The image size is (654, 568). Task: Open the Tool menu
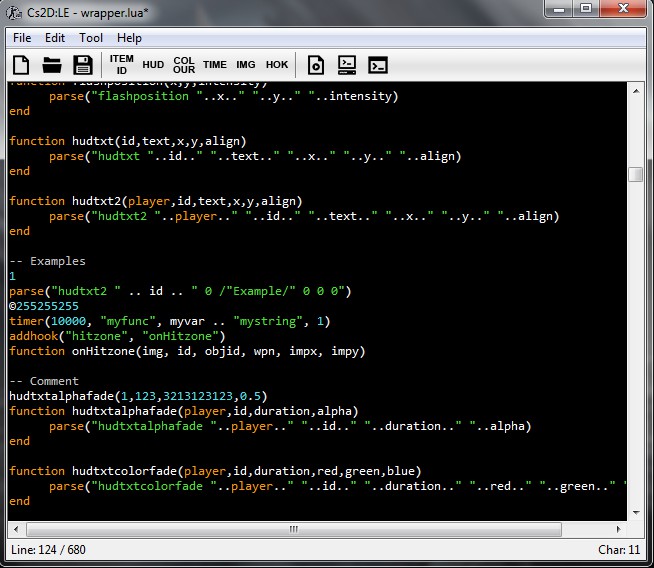coord(91,38)
